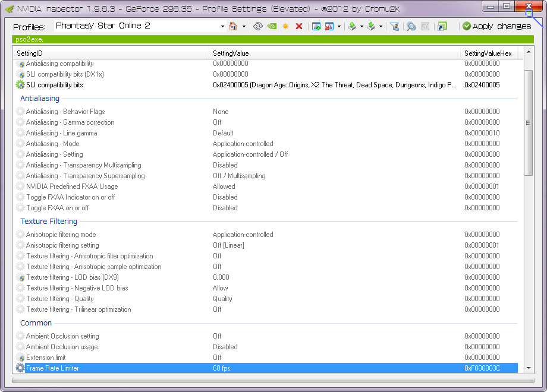This screenshot has width=547, height=392.
Task: Open dropdown arrow next to export profiles
Action: tap(361, 26)
